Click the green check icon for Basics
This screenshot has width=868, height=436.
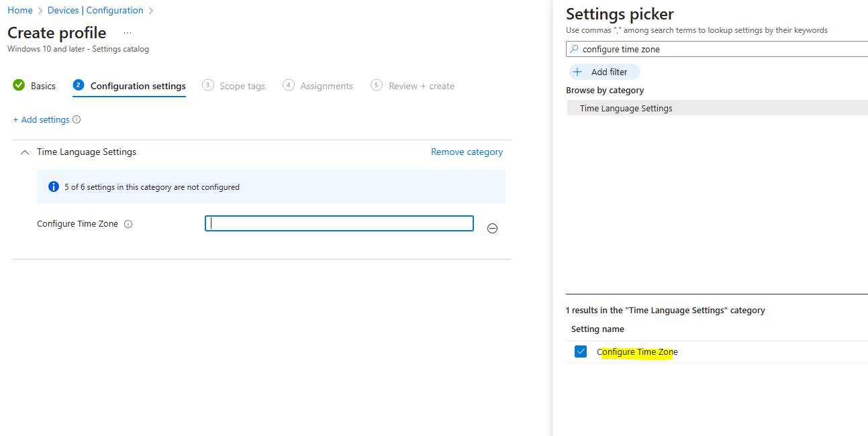pos(19,85)
